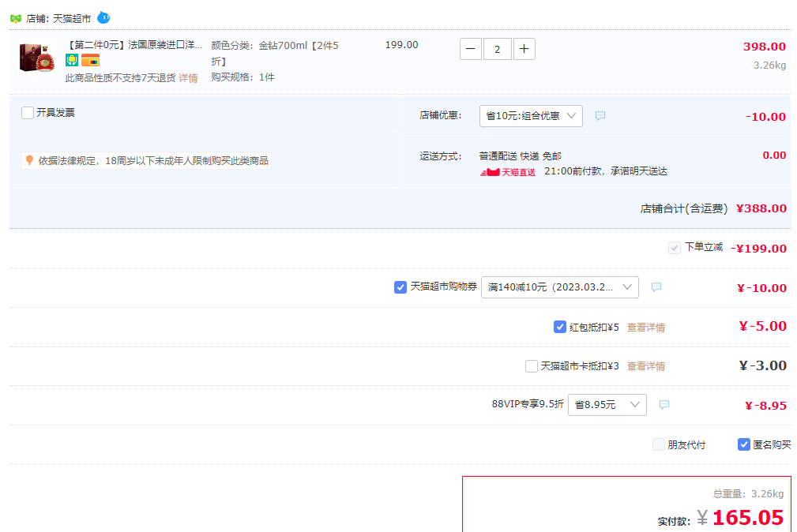
Task: Check the 朋友代付 checkbox
Action: pyautogui.click(x=658, y=444)
